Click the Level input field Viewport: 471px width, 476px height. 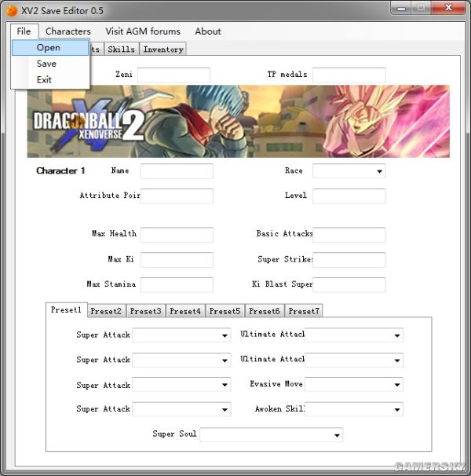tap(349, 196)
